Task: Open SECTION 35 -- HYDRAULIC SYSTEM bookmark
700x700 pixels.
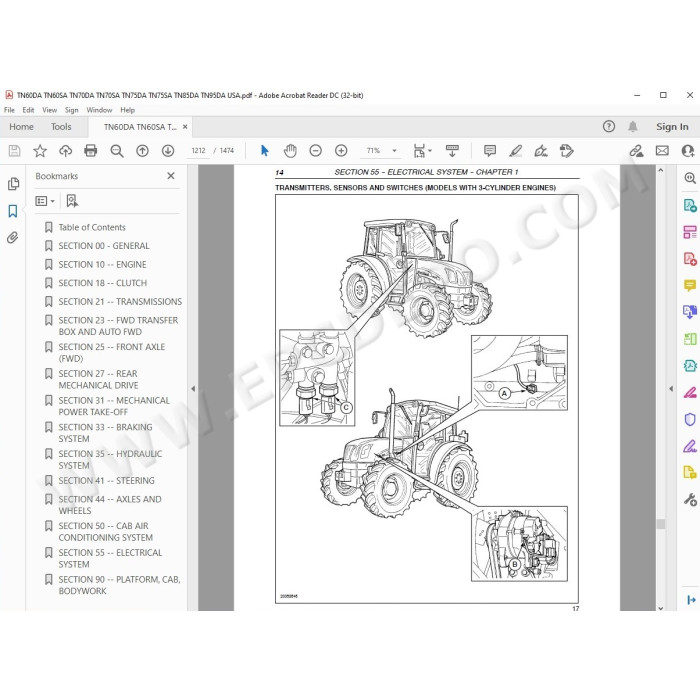Action: pos(110,460)
